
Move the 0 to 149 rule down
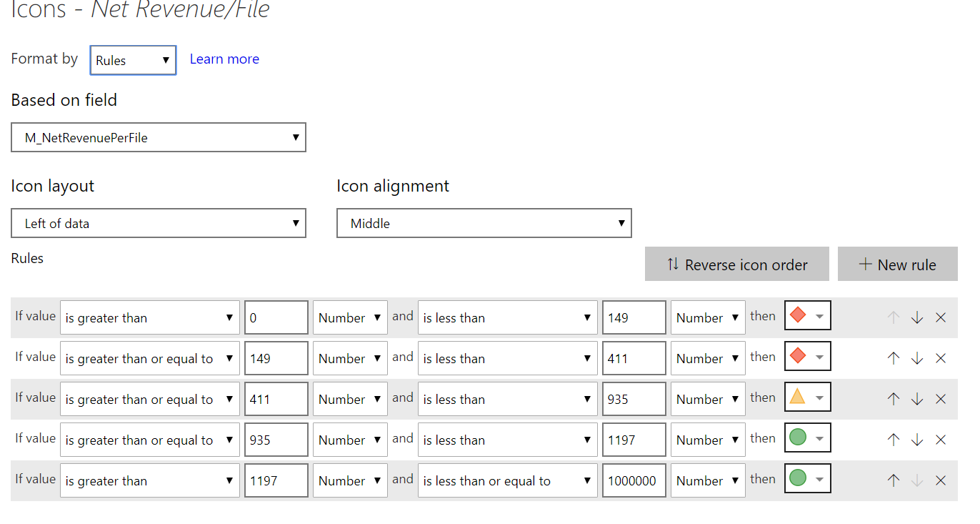tap(917, 317)
